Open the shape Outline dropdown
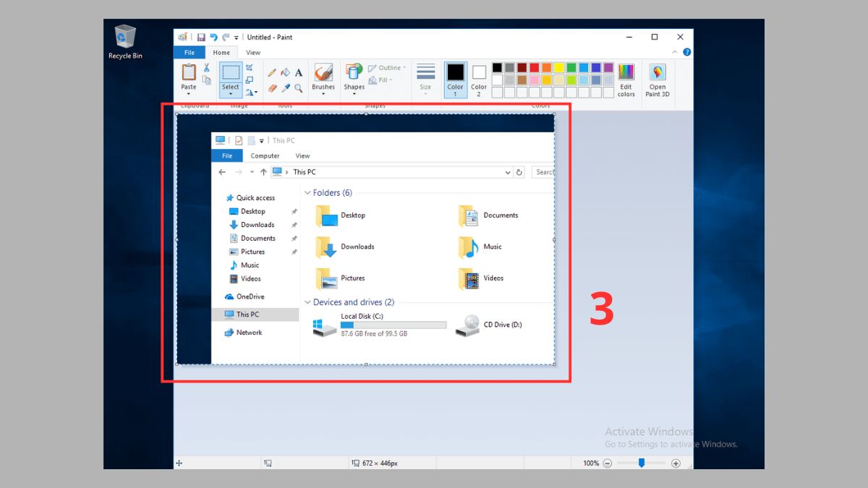Image resolution: width=868 pixels, height=488 pixels. coord(386,68)
